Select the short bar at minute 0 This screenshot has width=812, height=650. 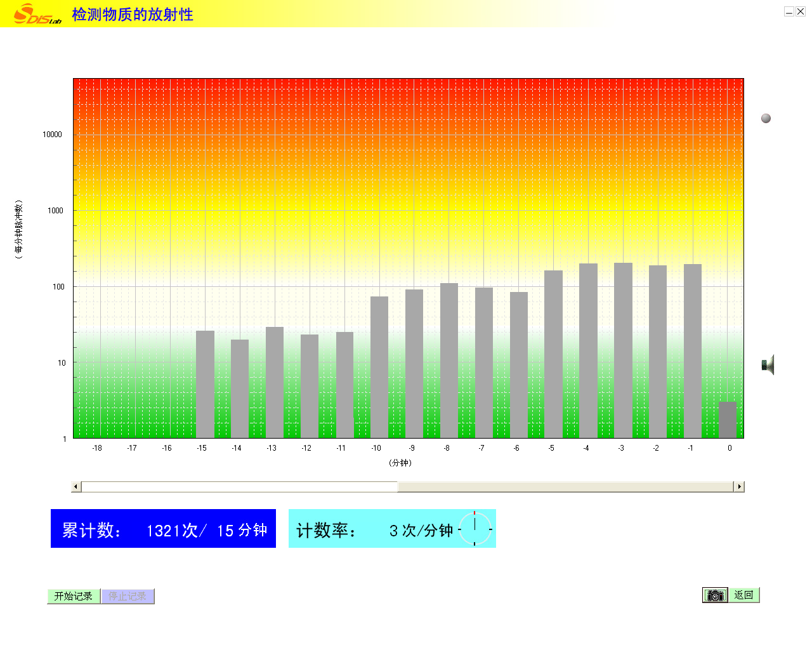(x=728, y=420)
